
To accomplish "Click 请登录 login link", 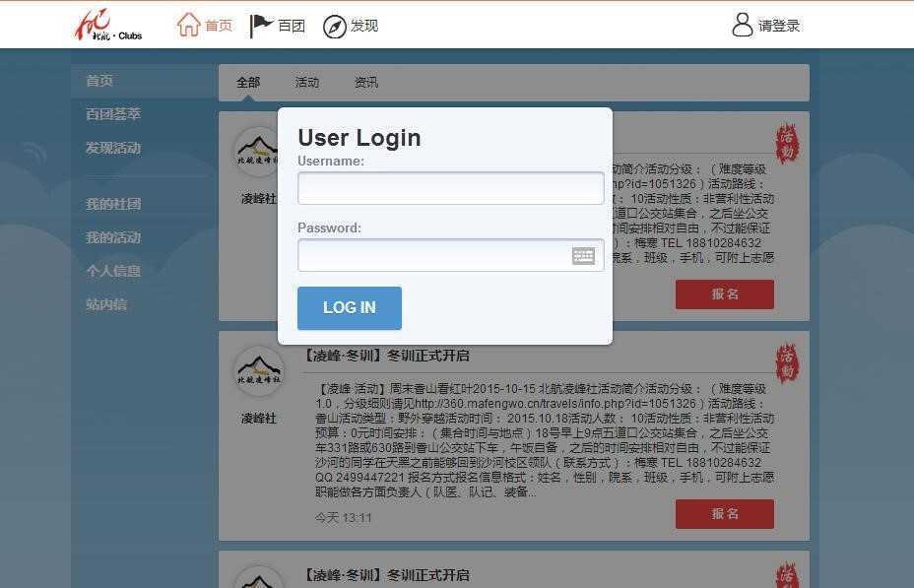I will 778,26.
